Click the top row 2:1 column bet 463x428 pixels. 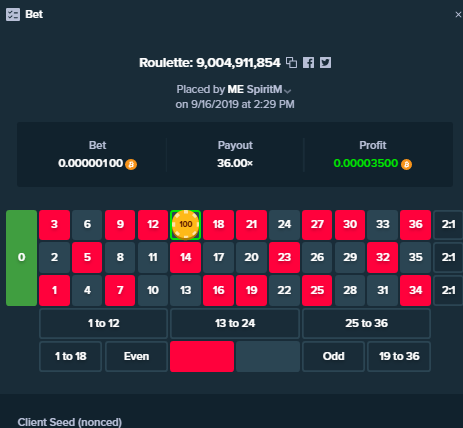tap(448, 225)
